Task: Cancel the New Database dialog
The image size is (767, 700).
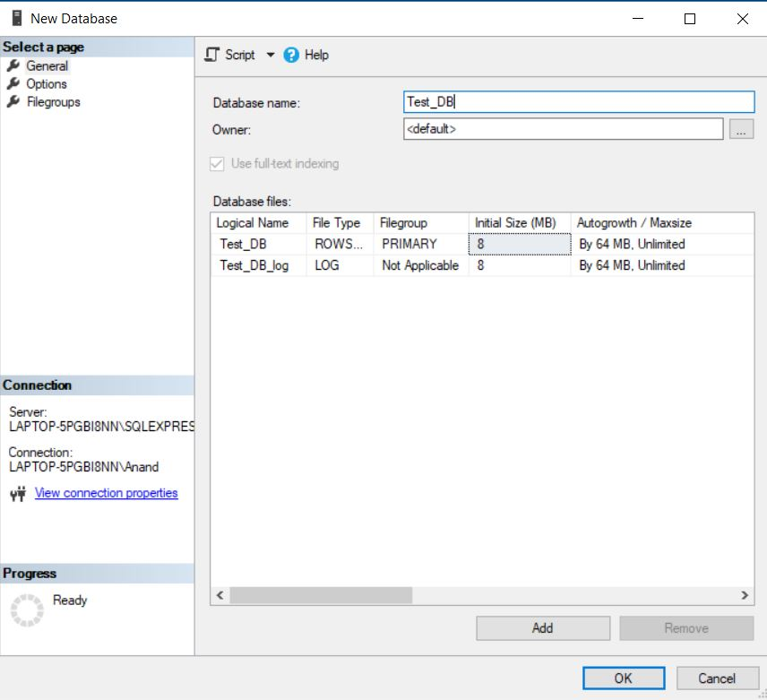Action: coord(717,678)
